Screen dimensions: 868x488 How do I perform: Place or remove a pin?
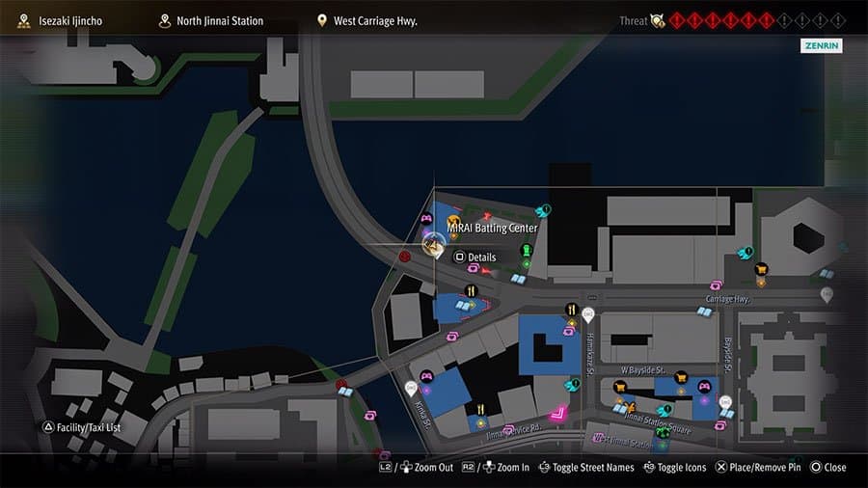pyautogui.click(x=758, y=468)
